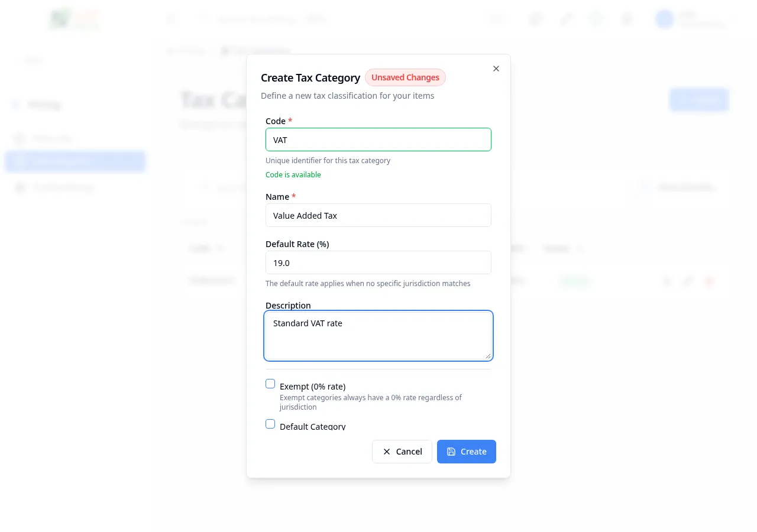Cancel the tax category creation

click(x=402, y=451)
